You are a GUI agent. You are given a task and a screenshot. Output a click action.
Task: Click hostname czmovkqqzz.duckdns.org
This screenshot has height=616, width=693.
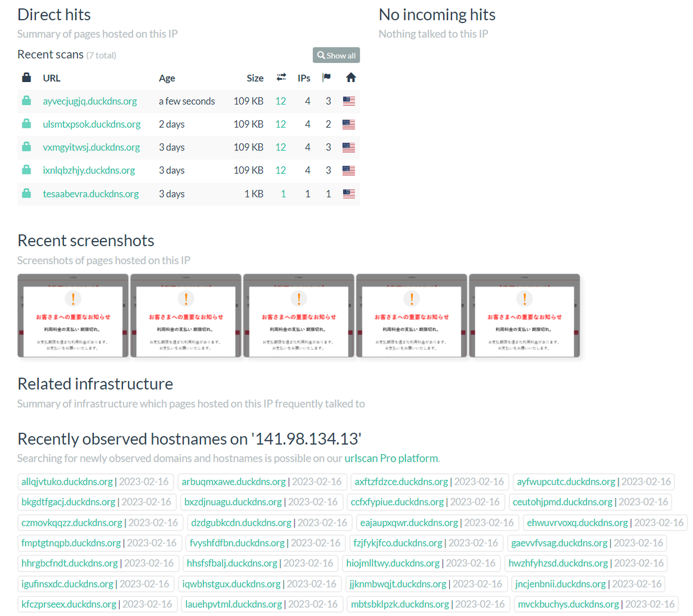coord(72,523)
